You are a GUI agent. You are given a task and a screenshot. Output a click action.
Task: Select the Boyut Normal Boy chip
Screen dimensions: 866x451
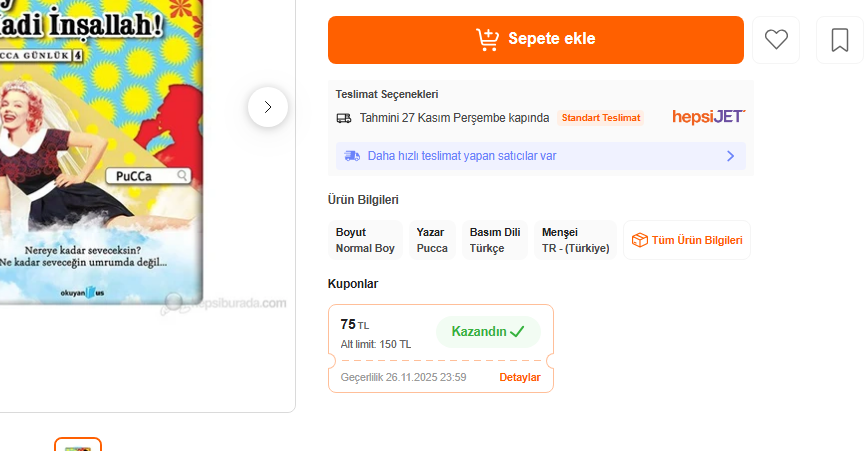pyautogui.click(x=365, y=241)
